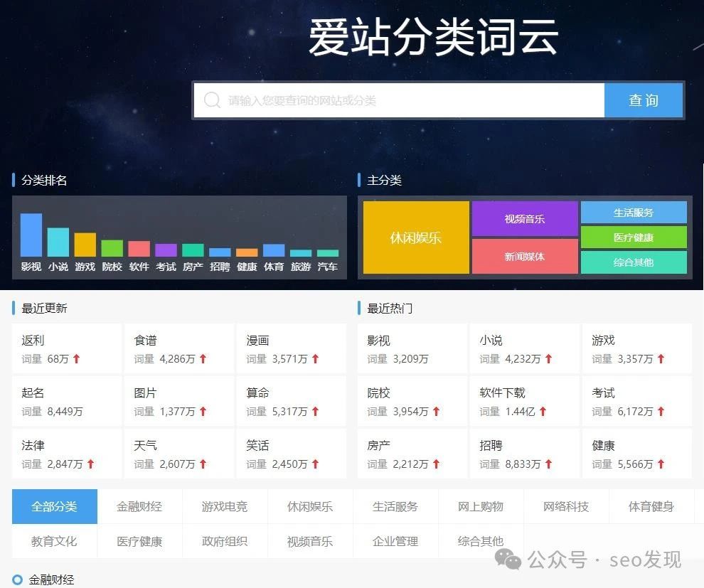The height and width of the screenshot is (588, 704).
Task: Click the search magnifier icon
Action: point(212,100)
